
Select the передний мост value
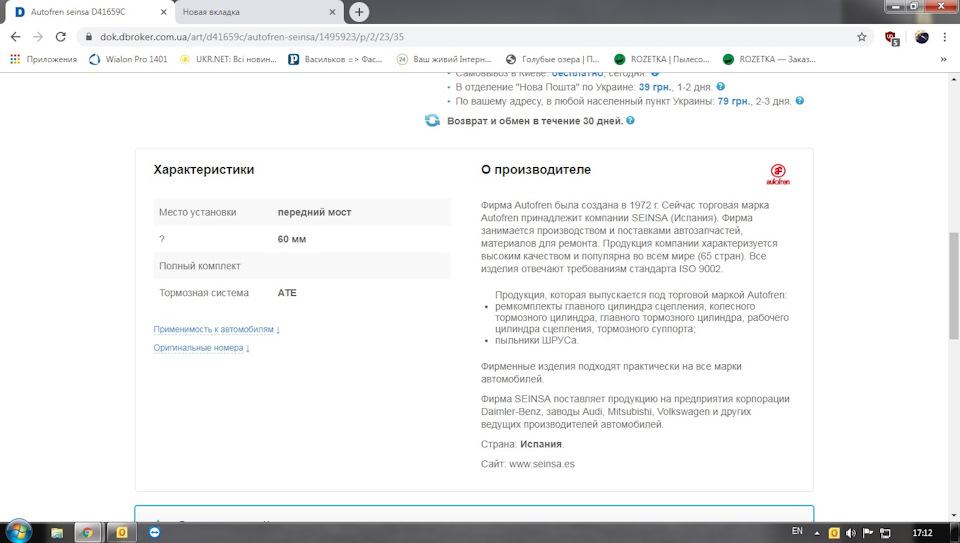314,212
